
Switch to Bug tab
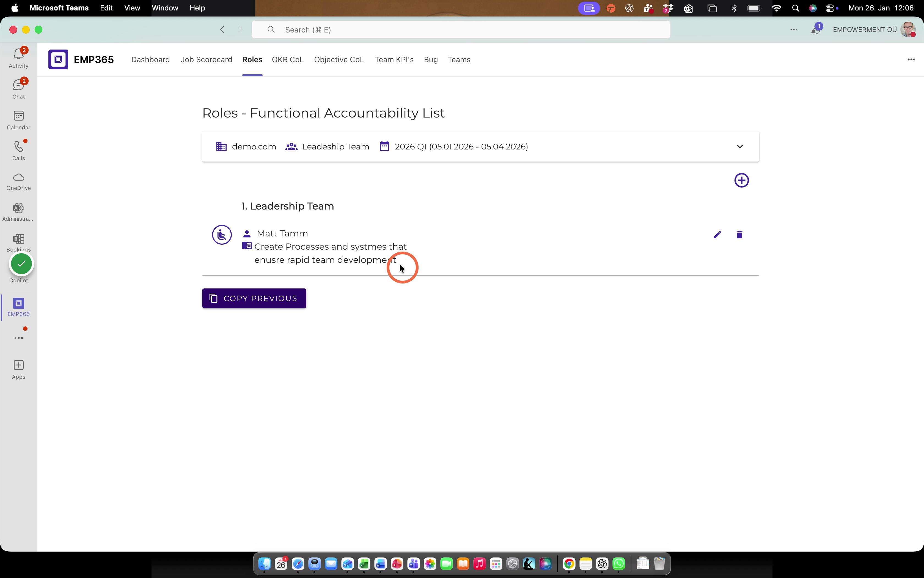pos(431,60)
